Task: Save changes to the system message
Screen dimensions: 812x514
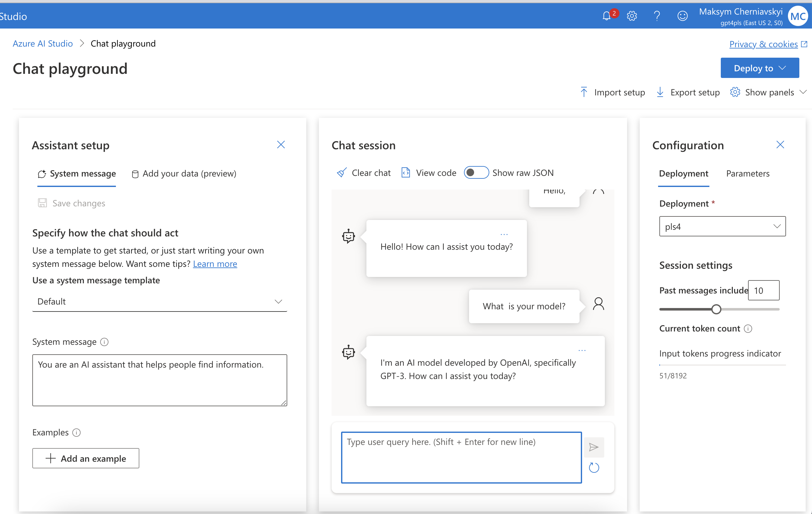Action: [x=72, y=203]
